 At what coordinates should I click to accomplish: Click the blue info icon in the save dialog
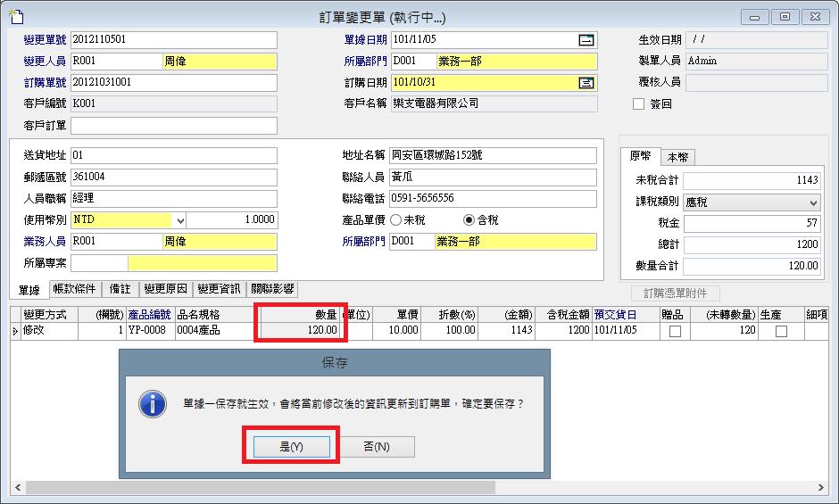tap(153, 404)
